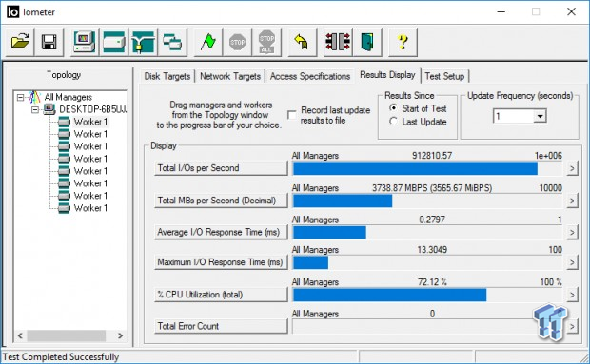Click the Iometer title bar logo

click(x=12, y=11)
